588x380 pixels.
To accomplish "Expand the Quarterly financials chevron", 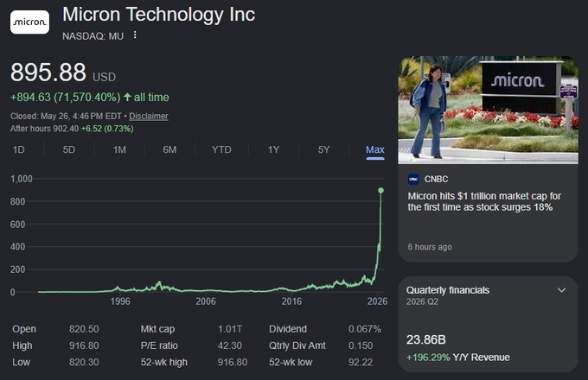I will pyautogui.click(x=561, y=290).
